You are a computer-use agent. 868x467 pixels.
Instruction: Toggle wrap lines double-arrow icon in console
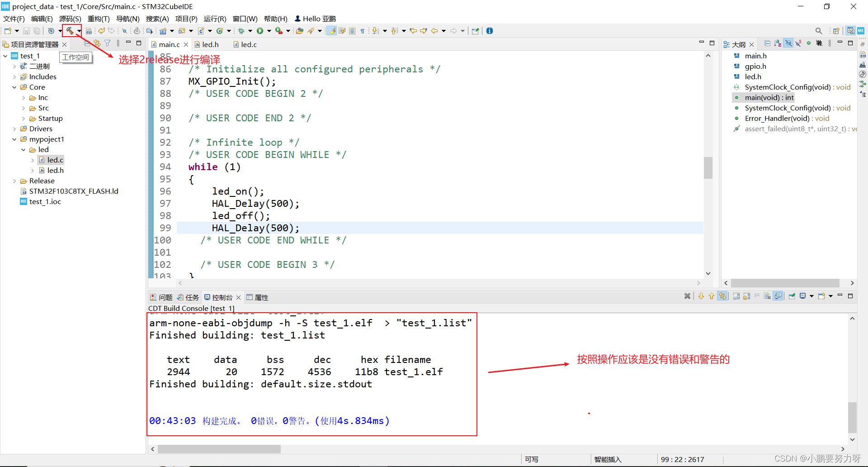722,296
